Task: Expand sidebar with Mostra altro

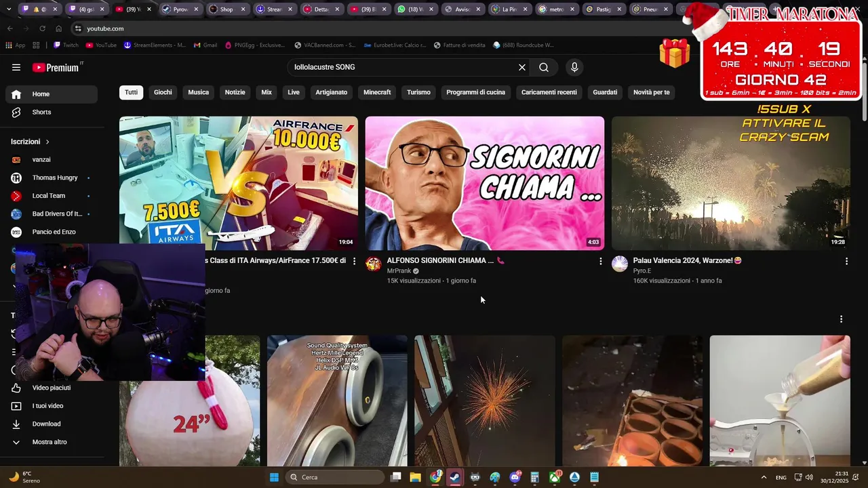Action: [x=52, y=442]
